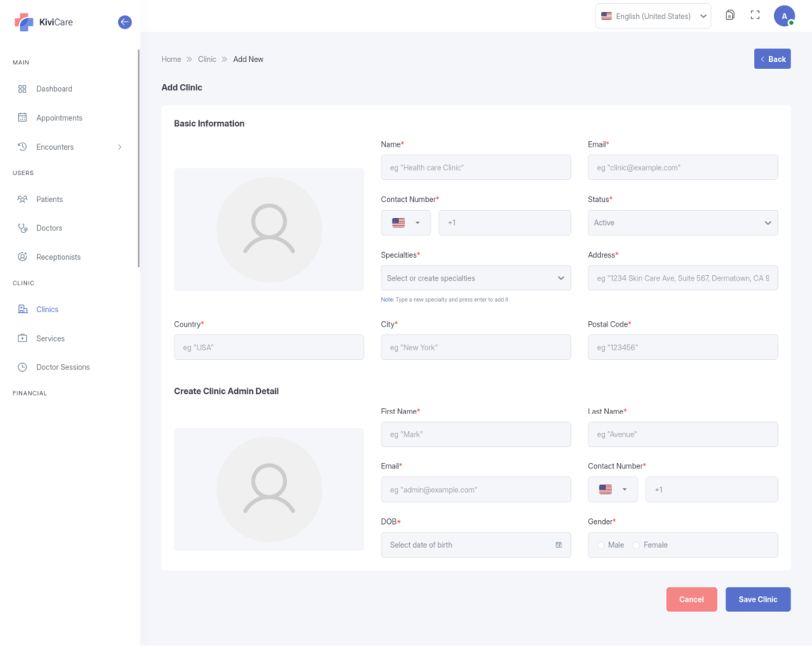
Task: Click the clinic admin profile image placeholder
Action: tap(269, 489)
